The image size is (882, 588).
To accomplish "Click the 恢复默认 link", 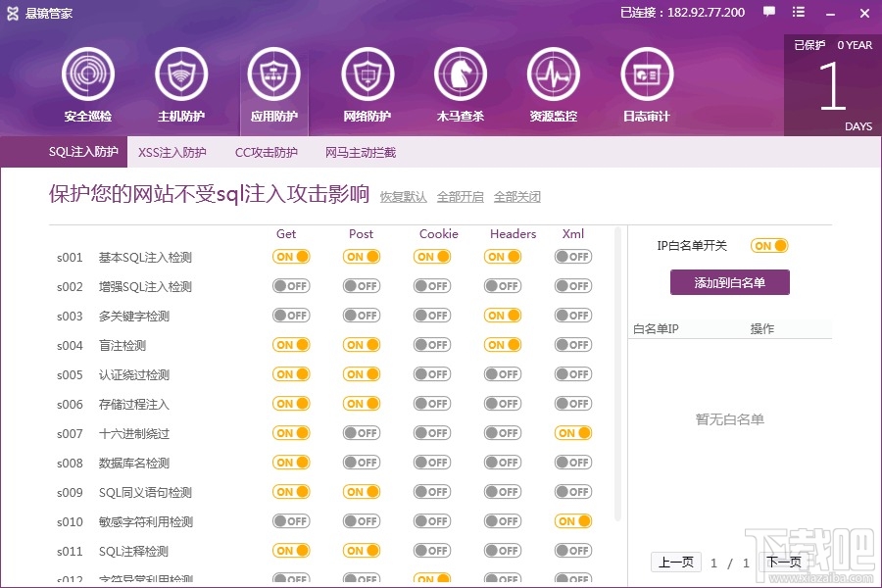I will point(404,197).
